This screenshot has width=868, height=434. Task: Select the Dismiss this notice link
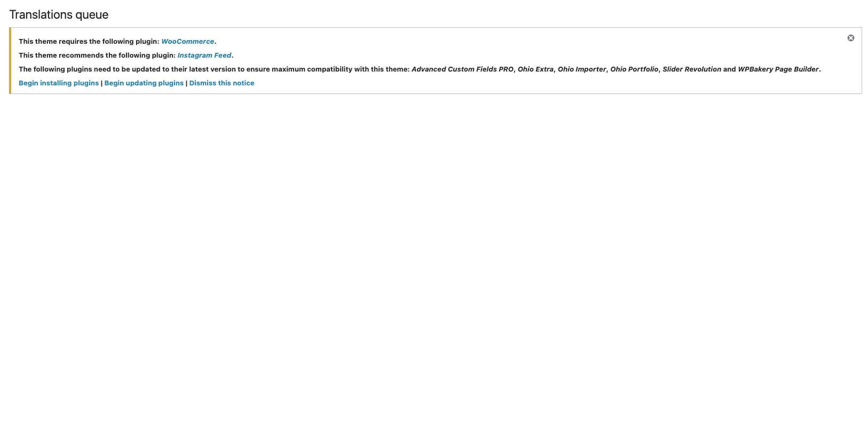[222, 83]
